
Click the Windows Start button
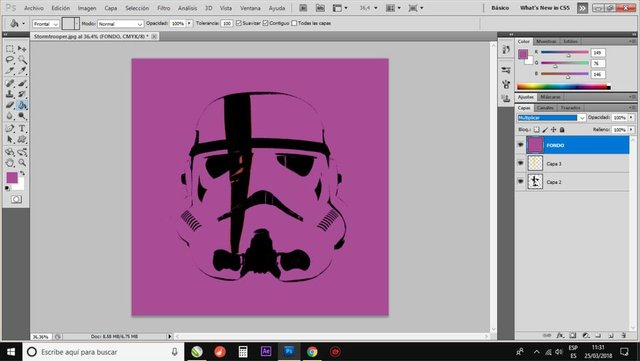(x=11, y=352)
